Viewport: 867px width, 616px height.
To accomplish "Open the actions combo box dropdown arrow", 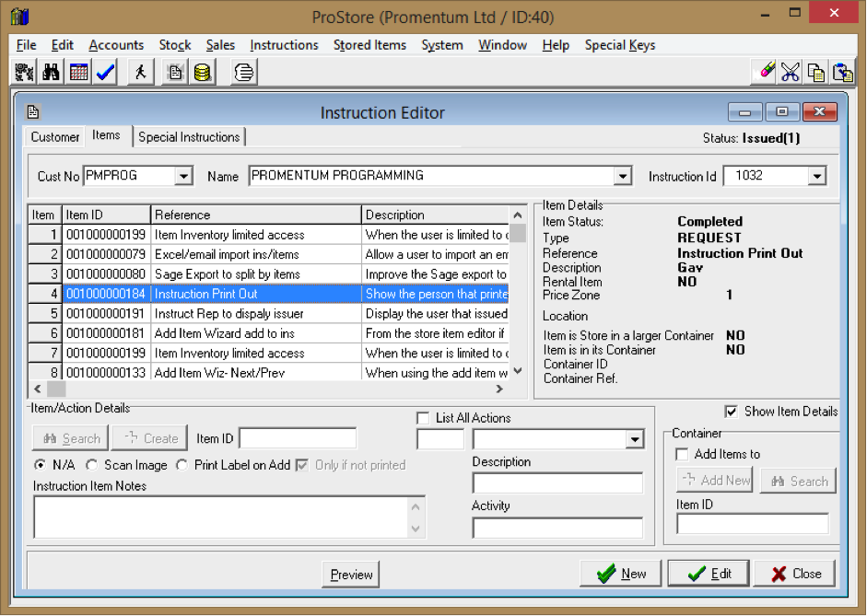I will click(635, 440).
